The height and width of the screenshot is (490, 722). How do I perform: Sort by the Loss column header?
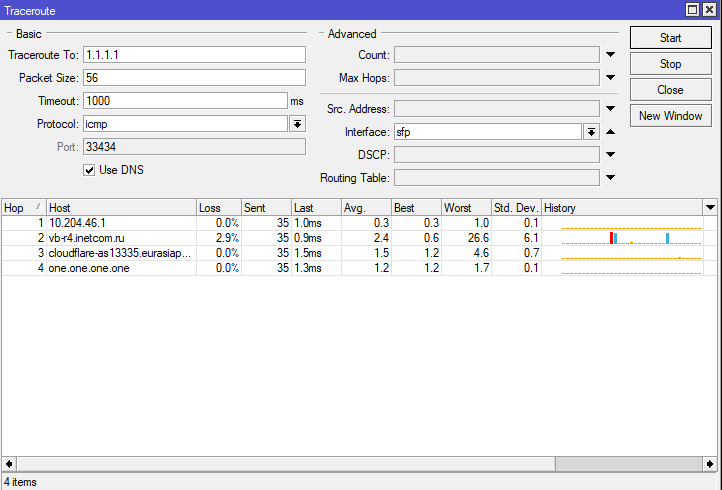coord(219,208)
